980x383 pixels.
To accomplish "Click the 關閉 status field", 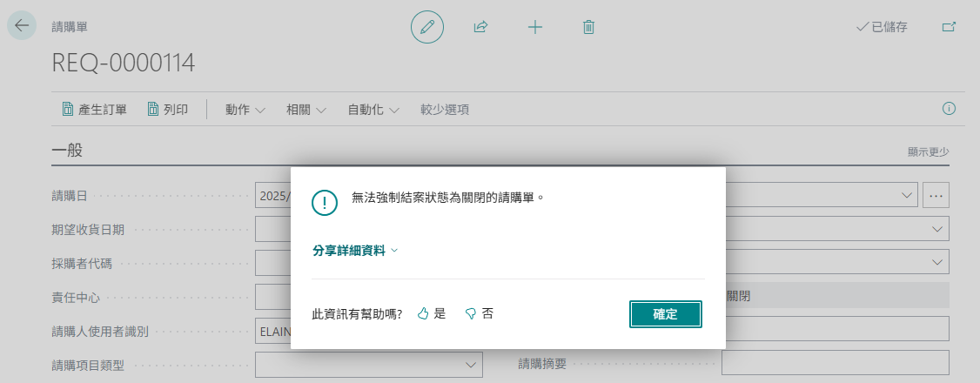I will pos(837,296).
